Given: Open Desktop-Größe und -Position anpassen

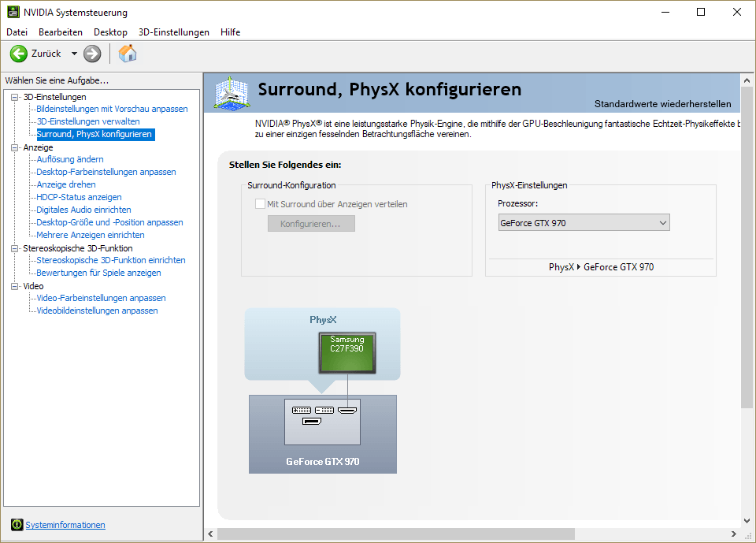Looking at the screenshot, I should click(x=110, y=222).
